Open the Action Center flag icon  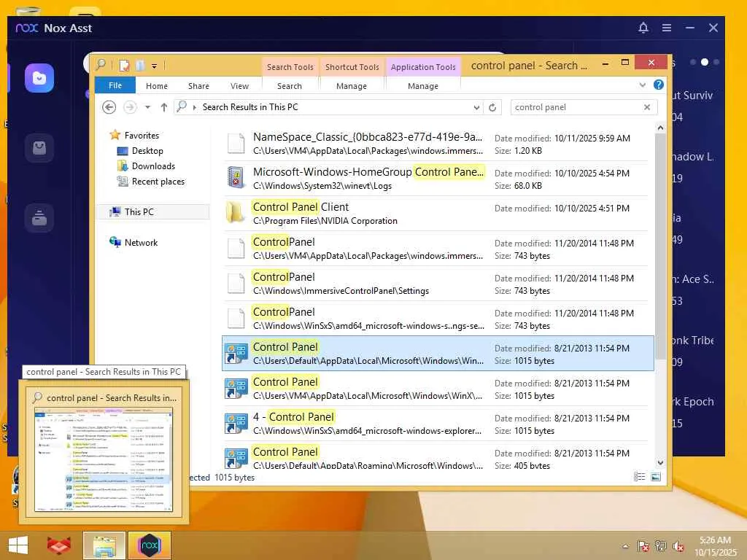click(x=643, y=546)
